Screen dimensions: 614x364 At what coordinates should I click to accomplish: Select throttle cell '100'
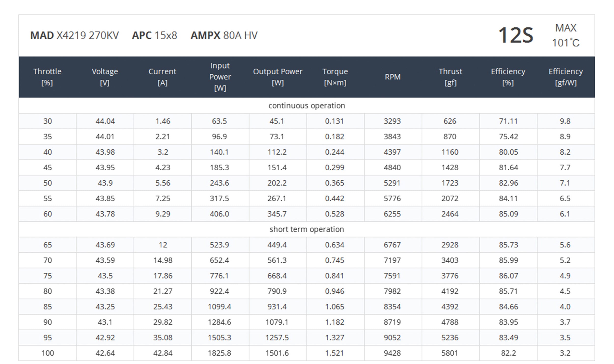[x=48, y=353]
